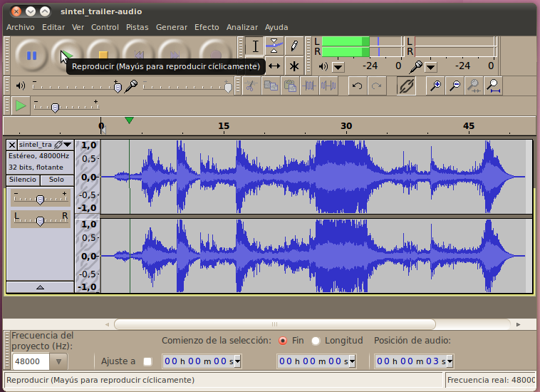Open the output meter dropdown arrow
540x392 pixels.
pyautogui.click(x=338, y=67)
